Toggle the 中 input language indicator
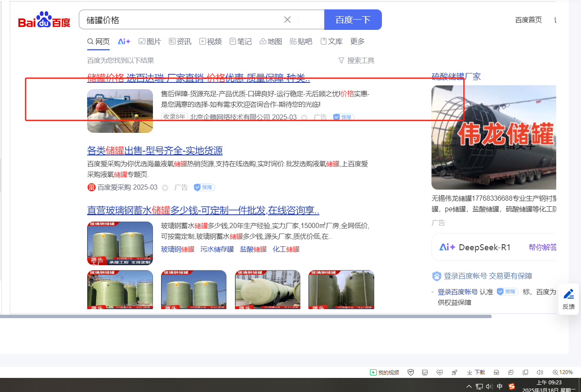Screen dimensions: 581x392 coord(500,386)
